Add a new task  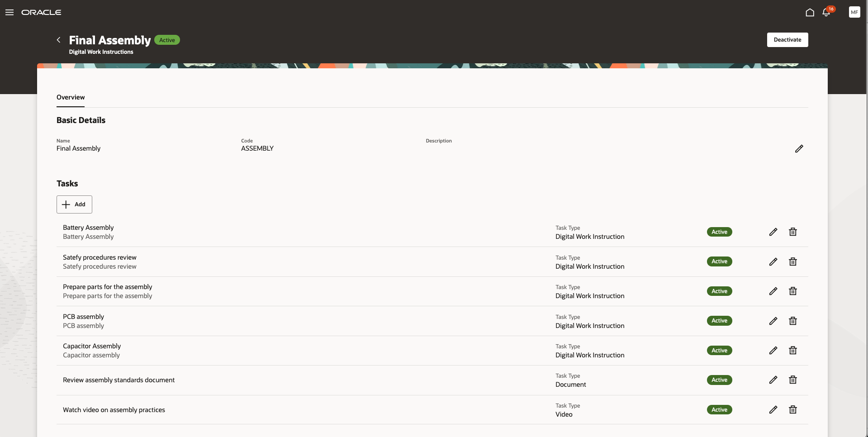(x=74, y=204)
